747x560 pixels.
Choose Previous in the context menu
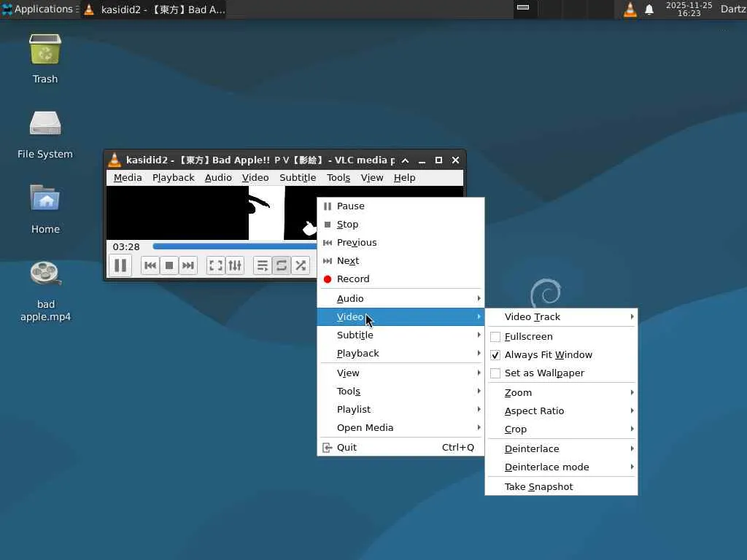click(400, 242)
